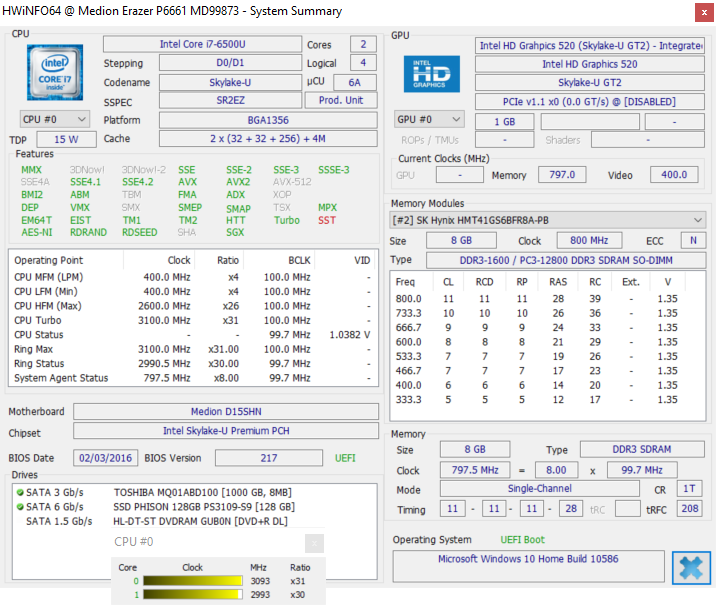Click the tRFC 208 field

[689, 508]
